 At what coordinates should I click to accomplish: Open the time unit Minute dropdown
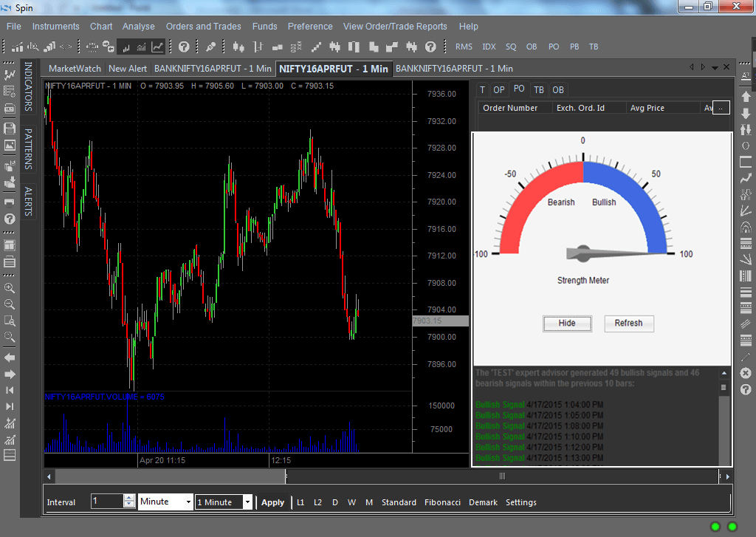188,502
